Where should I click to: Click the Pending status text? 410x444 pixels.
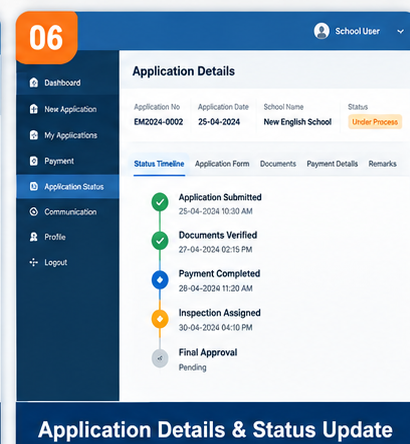[x=192, y=367]
